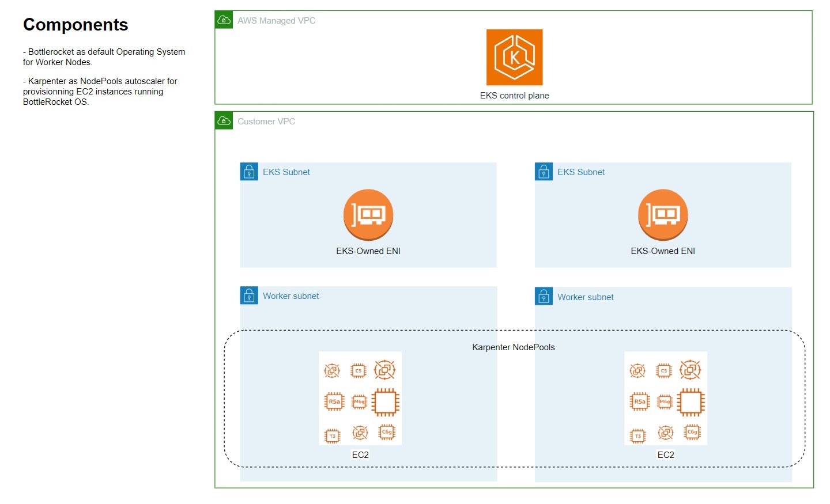The width and height of the screenshot is (830, 504).
Task: Click the Bottlerocket default Operating System bullet text
Action: [x=104, y=57]
